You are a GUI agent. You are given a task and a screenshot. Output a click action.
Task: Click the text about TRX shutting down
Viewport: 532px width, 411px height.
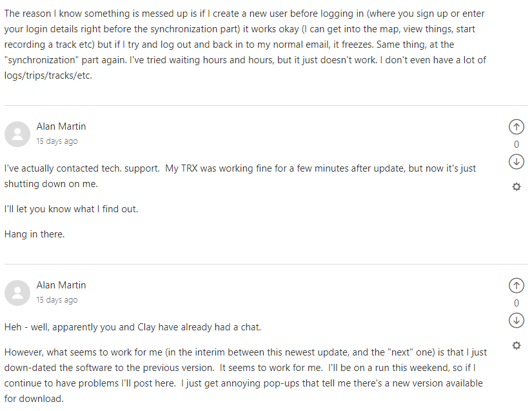240,175
